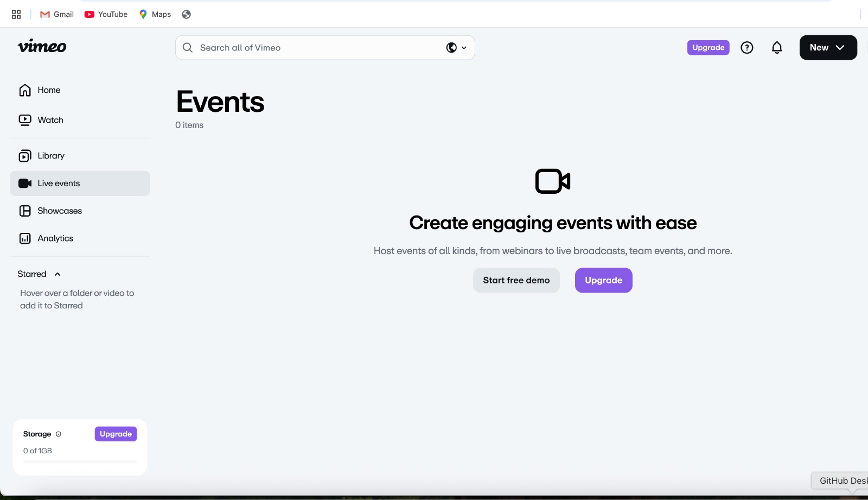Click the storage info icon
868x500 pixels.
[59, 434]
